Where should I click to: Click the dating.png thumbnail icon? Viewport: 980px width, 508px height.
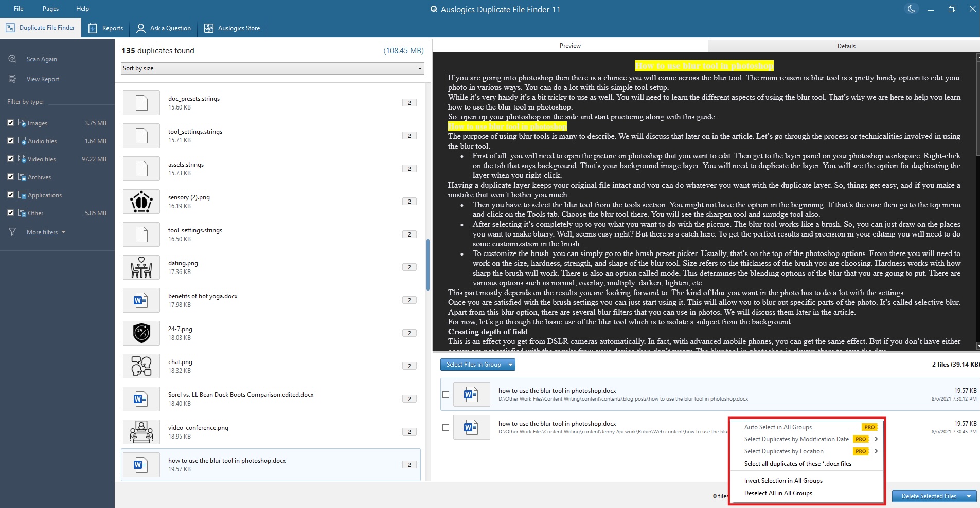click(x=141, y=267)
